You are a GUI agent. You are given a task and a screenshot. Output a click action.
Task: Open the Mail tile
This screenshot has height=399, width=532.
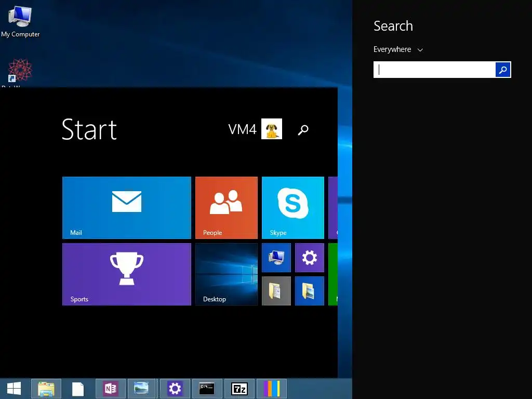click(127, 208)
